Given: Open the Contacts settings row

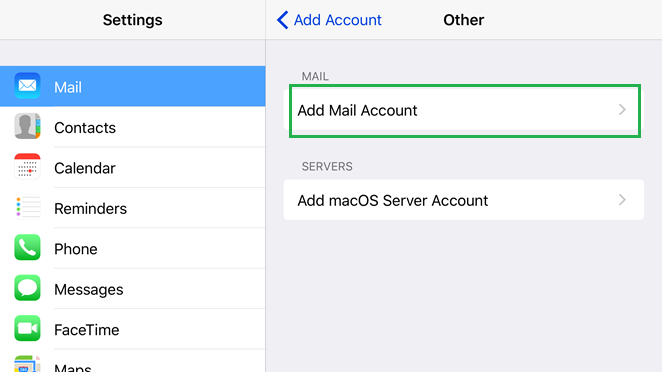Looking at the screenshot, I should coord(133,127).
